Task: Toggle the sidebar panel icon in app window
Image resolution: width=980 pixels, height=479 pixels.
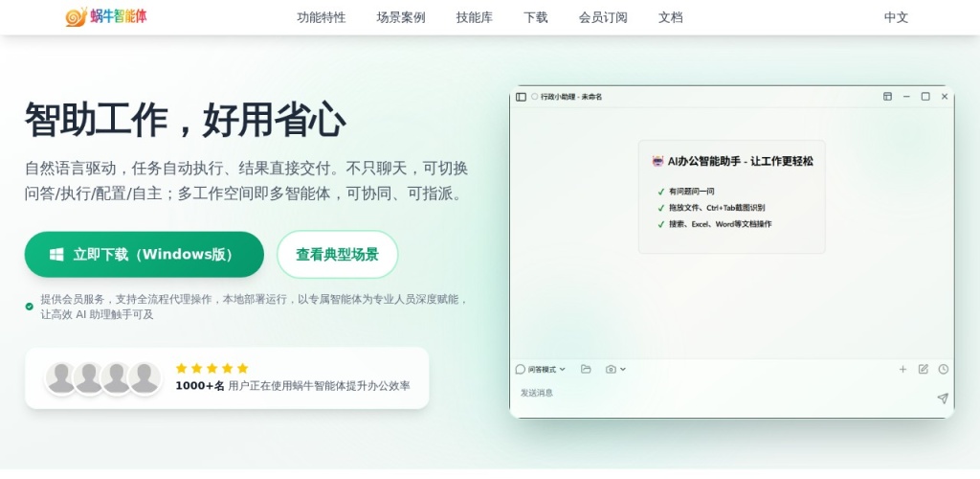Action: [521, 97]
